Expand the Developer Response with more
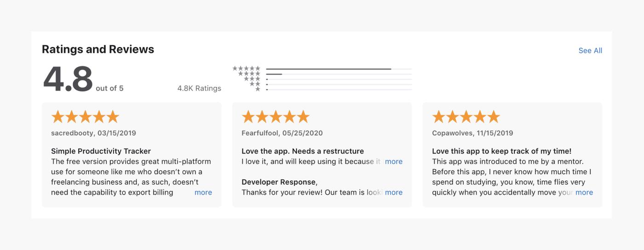 393,192
